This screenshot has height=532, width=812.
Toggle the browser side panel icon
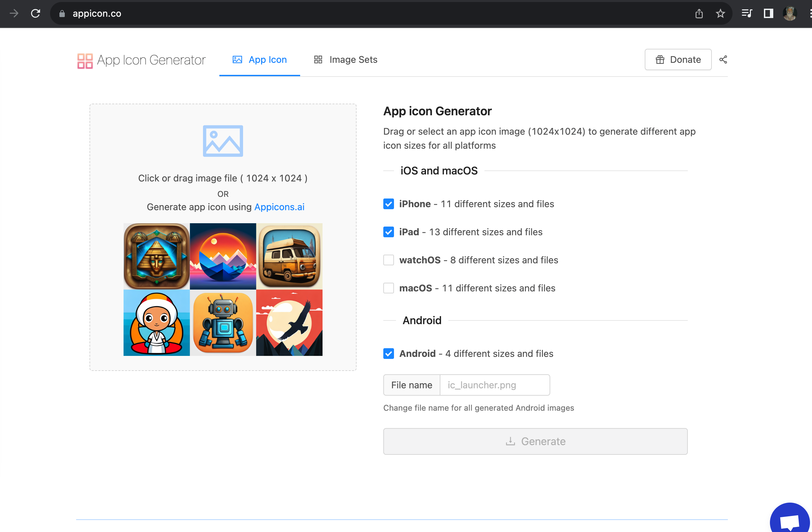768,13
